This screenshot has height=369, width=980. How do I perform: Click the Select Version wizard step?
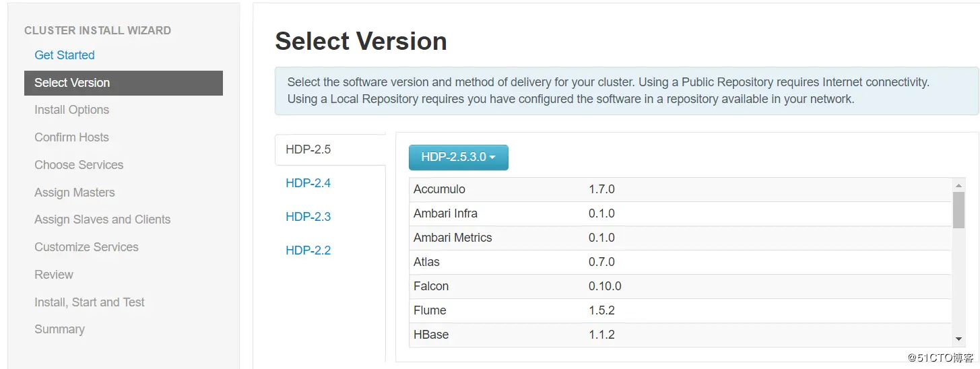pos(72,83)
